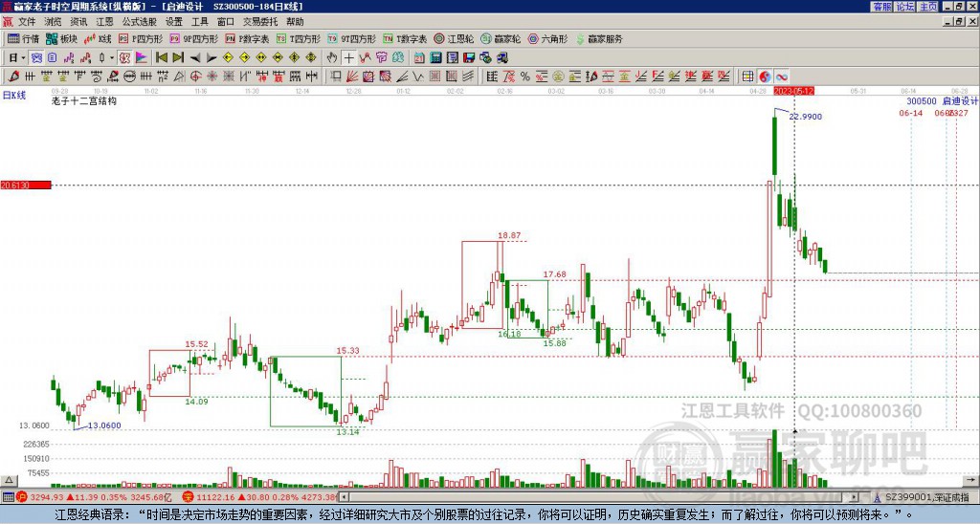Click the 论坛 forum button
The image size is (980, 524).
click(x=905, y=7)
